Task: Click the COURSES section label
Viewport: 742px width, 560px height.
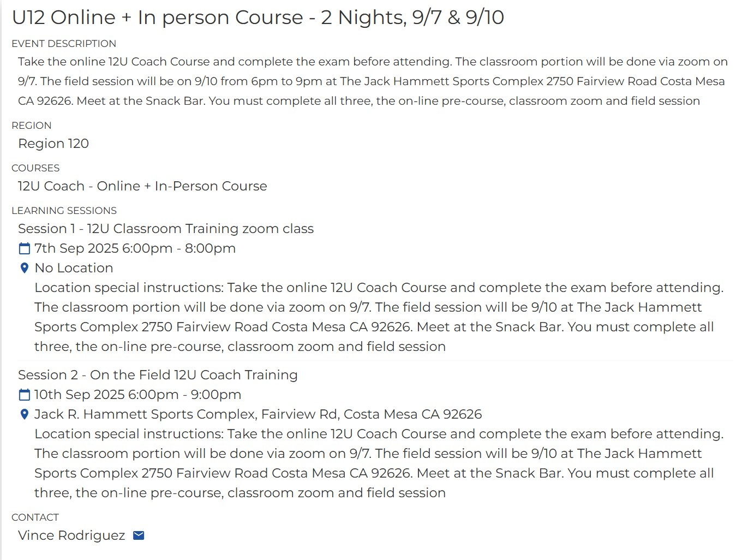Action: pos(35,168)
